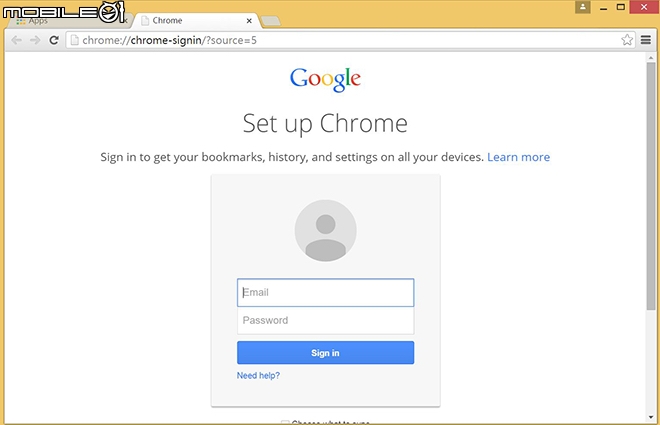This screenshot has height=425, width=660.
Task: Click the vertical scrollbar thumb
Action: pyautogui.click(x=651, y=186)
